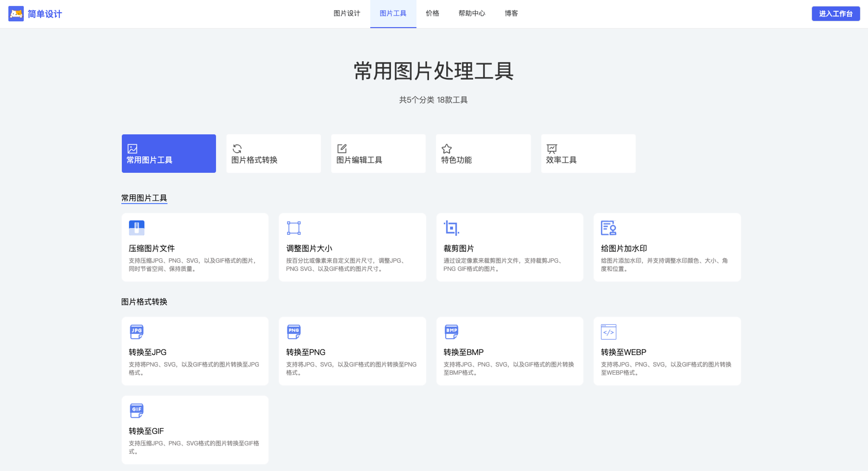The image size is (868, 471).
Task: Click the 简单设计 cat logo
Action: click(16, 14)
